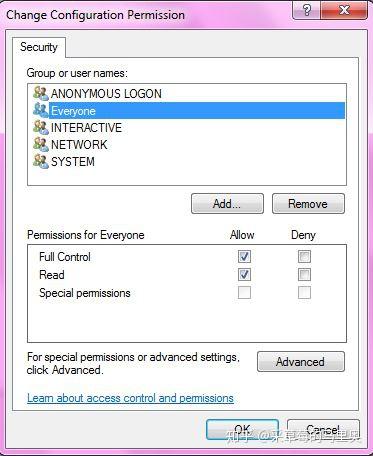Open Learn about access control link

pyautogui.click(x=130, y=398)
